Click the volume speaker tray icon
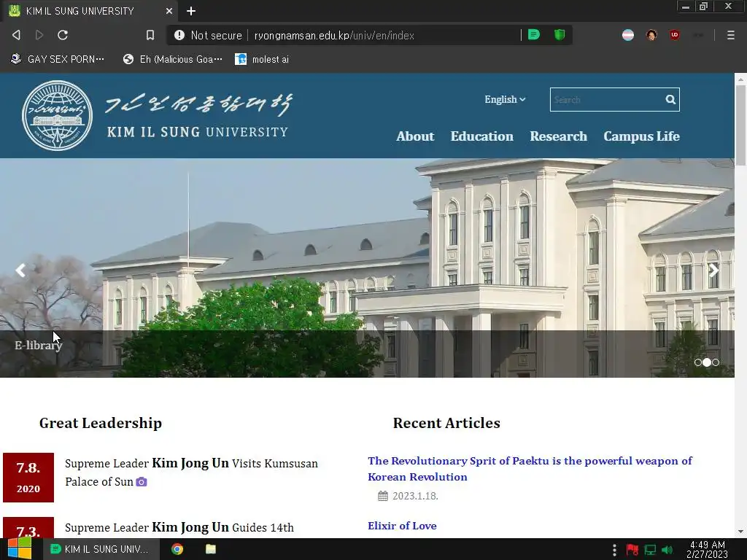 (667, 550)
